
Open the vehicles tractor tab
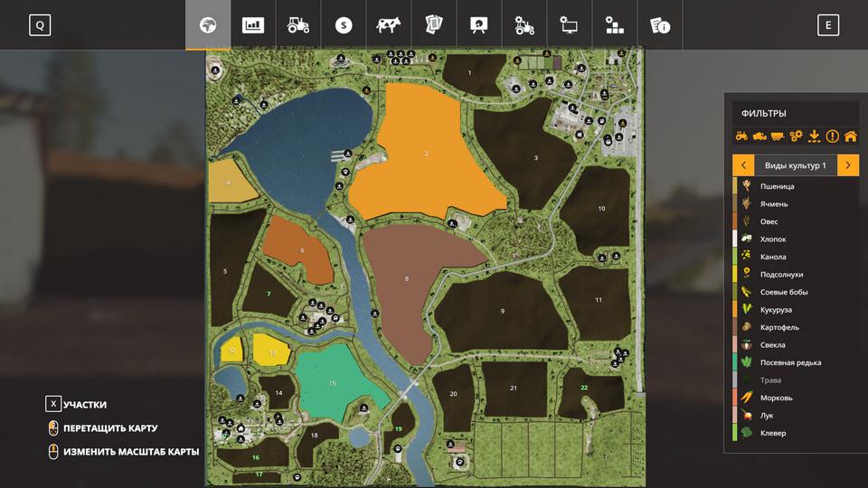pyautogui.click(x=298, y=25)
